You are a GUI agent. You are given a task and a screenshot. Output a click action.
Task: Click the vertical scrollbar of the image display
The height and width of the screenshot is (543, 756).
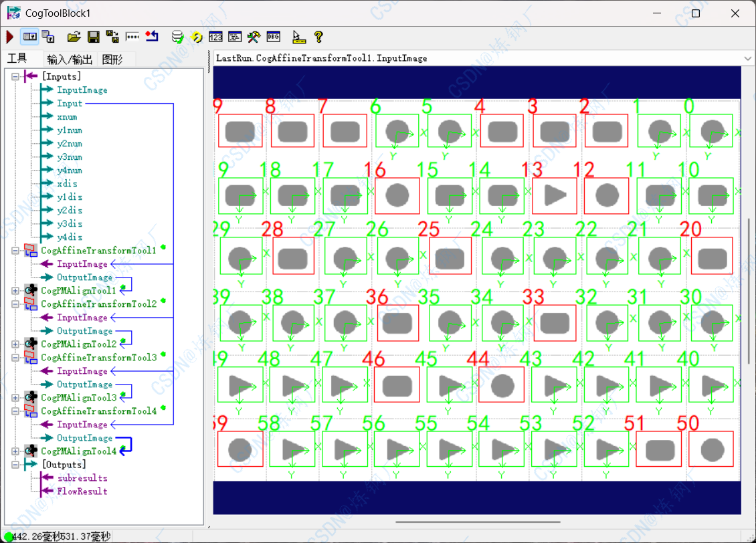click(x=749, y=290)
